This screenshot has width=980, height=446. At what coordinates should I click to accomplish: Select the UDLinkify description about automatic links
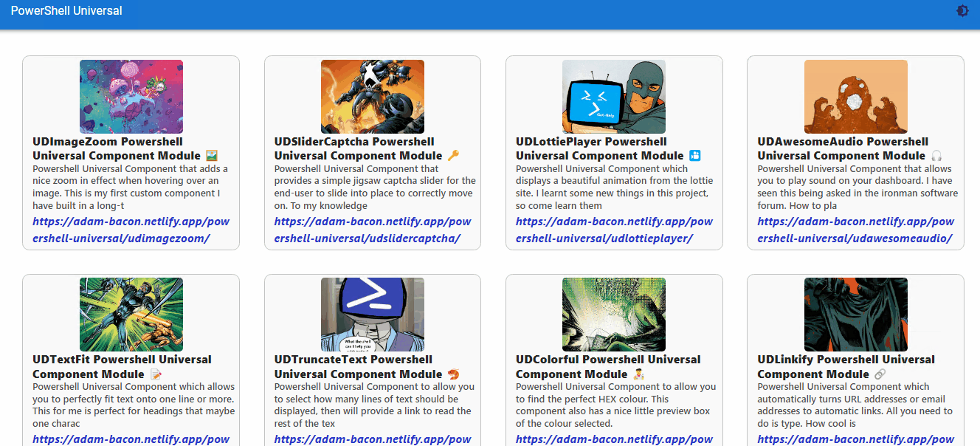click(855, 405)
